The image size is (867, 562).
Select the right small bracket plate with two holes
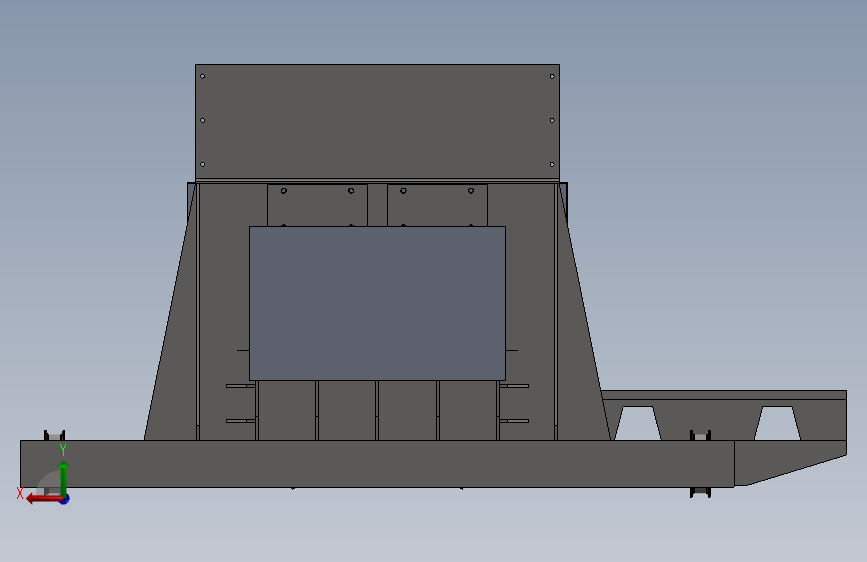coord(437,205)
